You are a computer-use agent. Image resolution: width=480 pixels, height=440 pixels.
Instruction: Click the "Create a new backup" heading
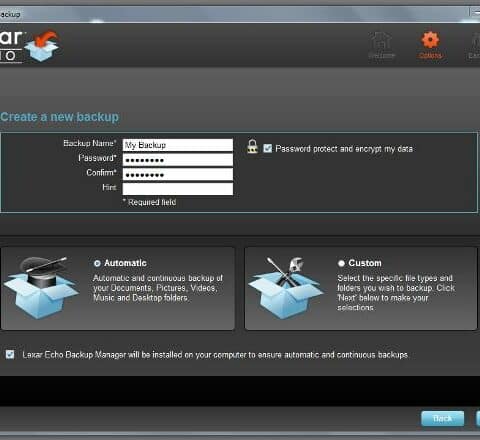pos(59,117)
